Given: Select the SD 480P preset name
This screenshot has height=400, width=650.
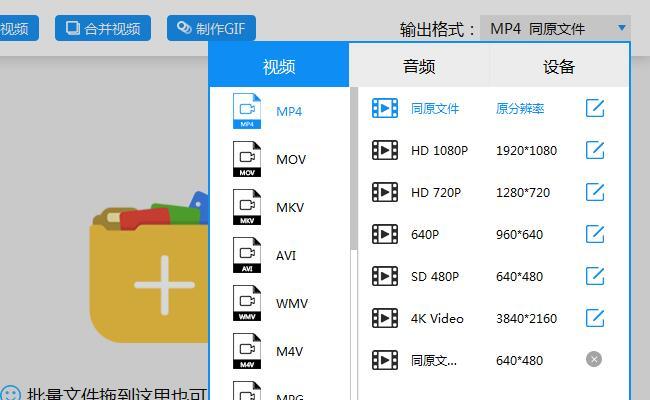Looking at the screenshot, I should click(435, 277).
